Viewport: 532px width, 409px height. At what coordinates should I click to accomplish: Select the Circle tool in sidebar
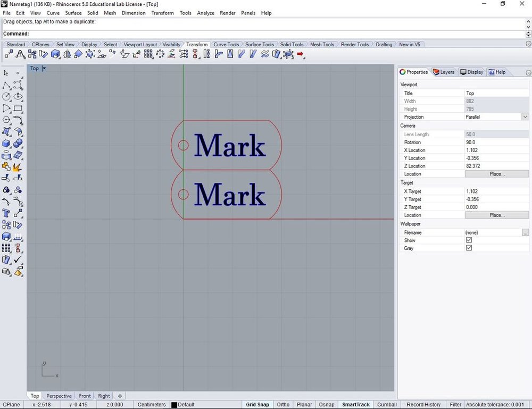pos(6,97)
